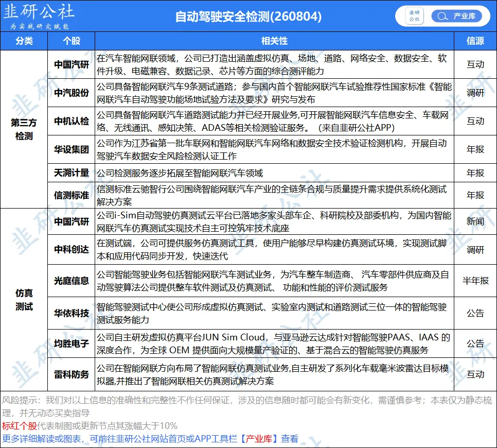
Task: Select the title 自动驾驶安全检测(260804)
Action: 248,16
